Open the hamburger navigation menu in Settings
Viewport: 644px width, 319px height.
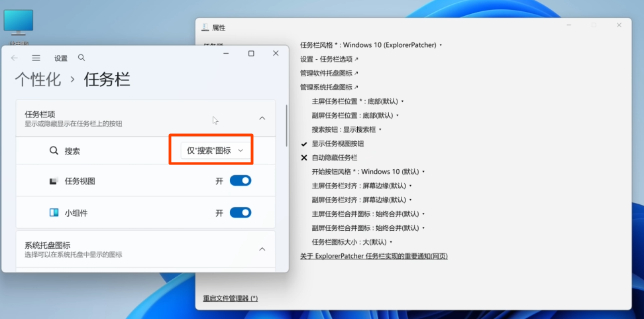tap(36, 58)
